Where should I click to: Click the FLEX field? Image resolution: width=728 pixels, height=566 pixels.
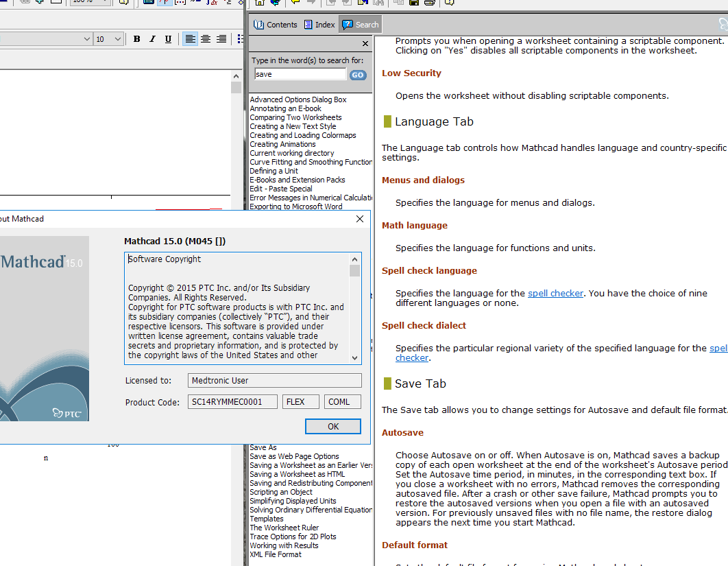[x=301, y=402]
